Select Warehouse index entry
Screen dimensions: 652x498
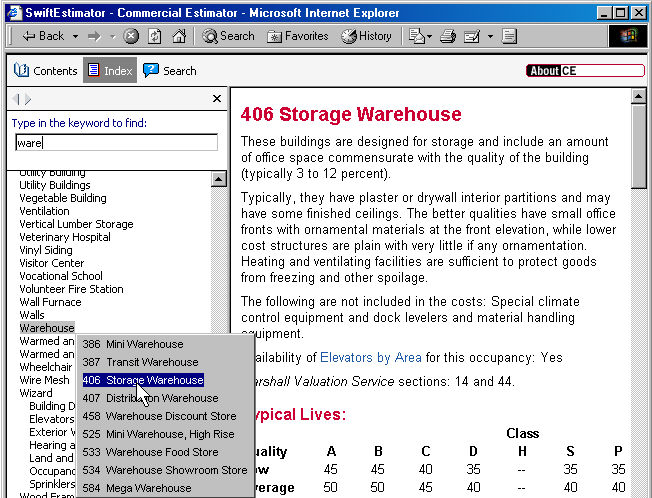[47, 328]
